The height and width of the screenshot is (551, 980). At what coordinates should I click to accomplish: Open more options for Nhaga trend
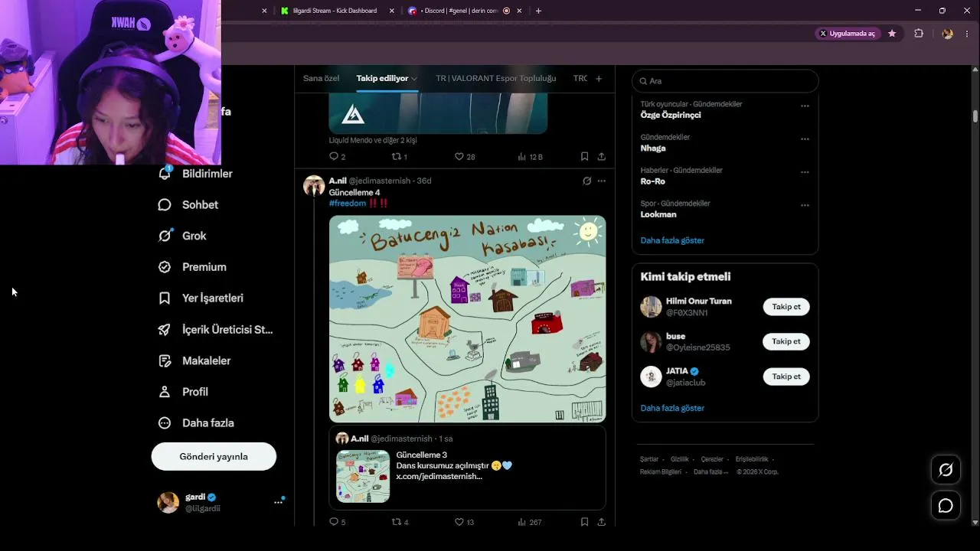click(805, 139)
